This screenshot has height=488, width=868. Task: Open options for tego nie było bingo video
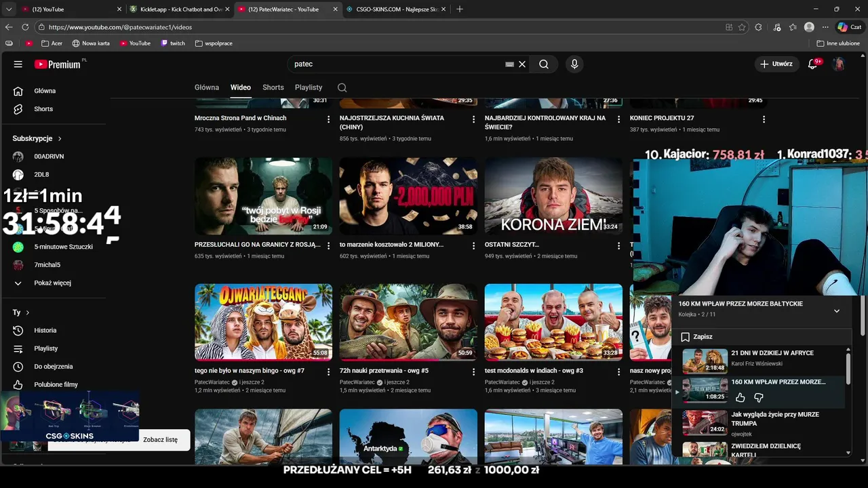(329, 372)
